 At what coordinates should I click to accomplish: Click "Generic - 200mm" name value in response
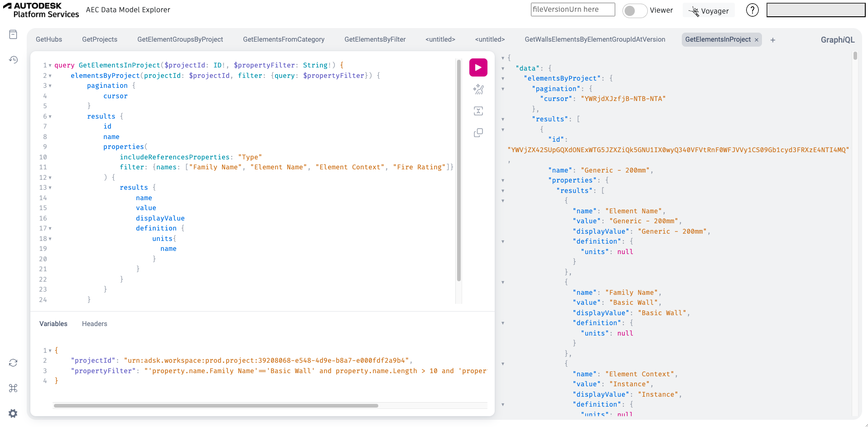[x=615, y=170]
